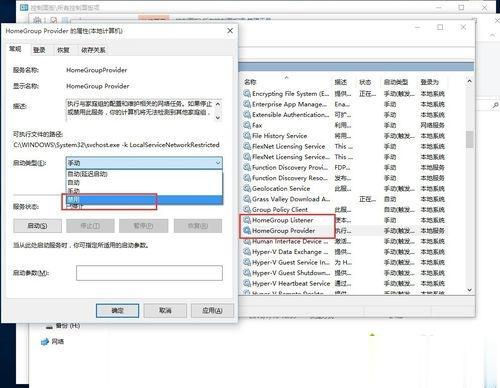500x388 pixels.
Task: Click gear icon of Extensible Authentication service
Action: click(247, 115)
